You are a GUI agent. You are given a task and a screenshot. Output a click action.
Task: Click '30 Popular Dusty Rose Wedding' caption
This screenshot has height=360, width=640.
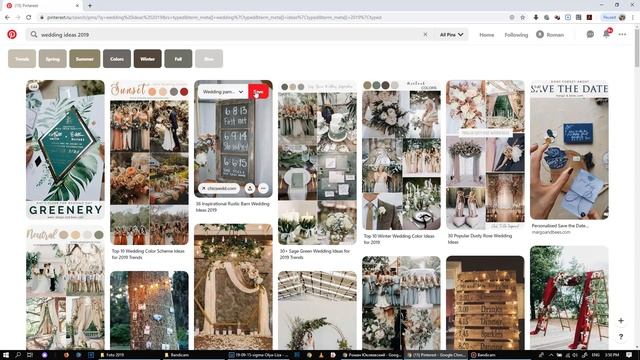point(480,239)
